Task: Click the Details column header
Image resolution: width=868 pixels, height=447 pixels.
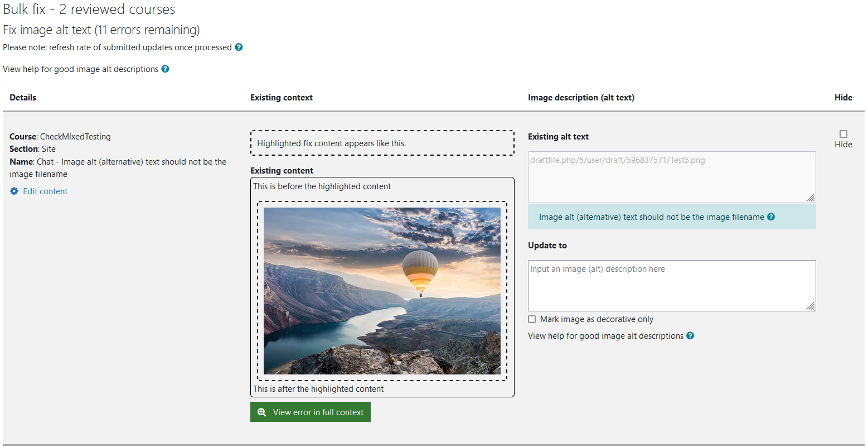Action: click(x=23, y=98)
